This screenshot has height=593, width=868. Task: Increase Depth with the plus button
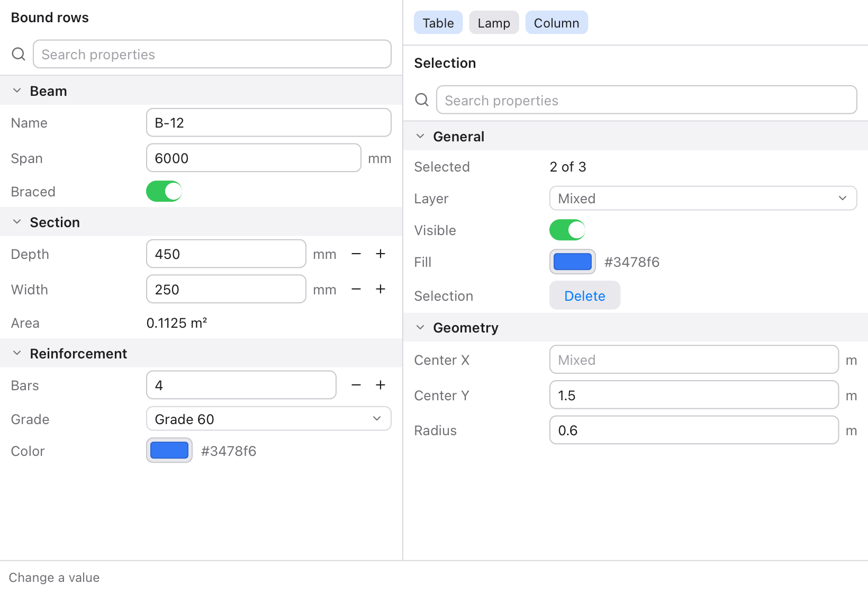pos(381,254)
